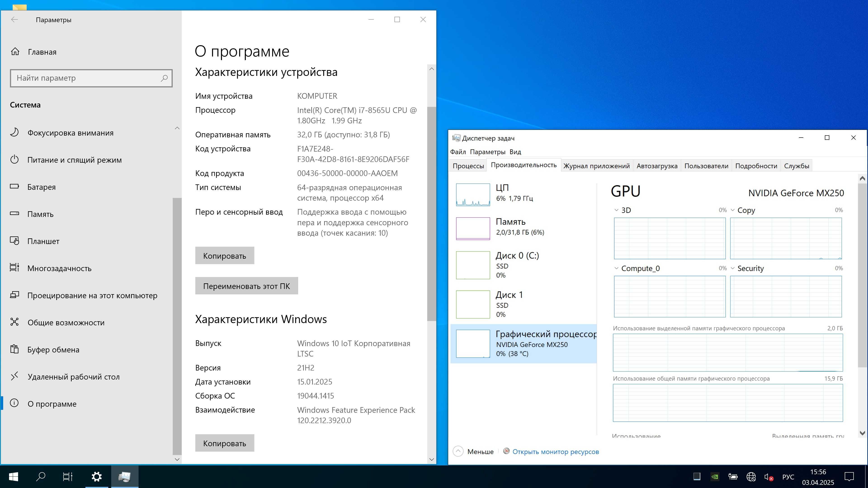Image resolution: width=868 pixels, height=488 pixels.
Task: Click the Settings gear on the taskbar
Action: (x=97, y=476)
